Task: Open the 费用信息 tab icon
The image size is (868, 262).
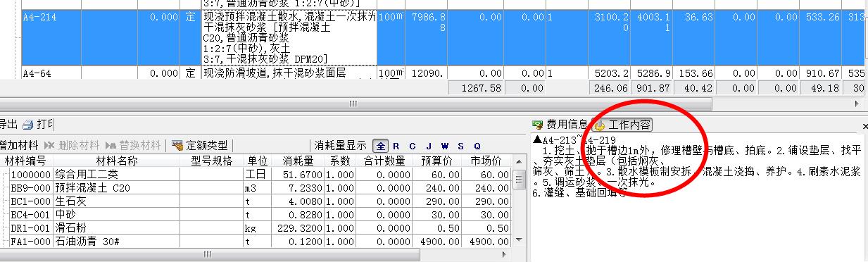Action: [x=538, y=125]
